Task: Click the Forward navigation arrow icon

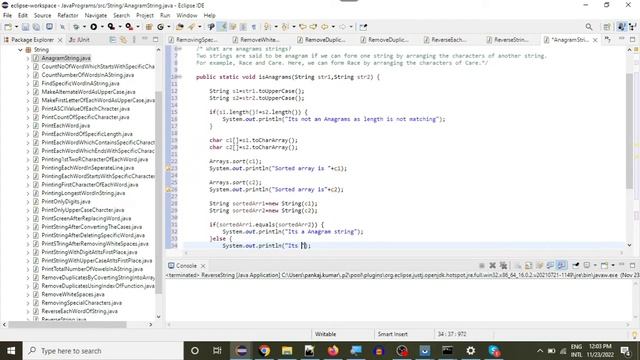Action: click(342, 27)
